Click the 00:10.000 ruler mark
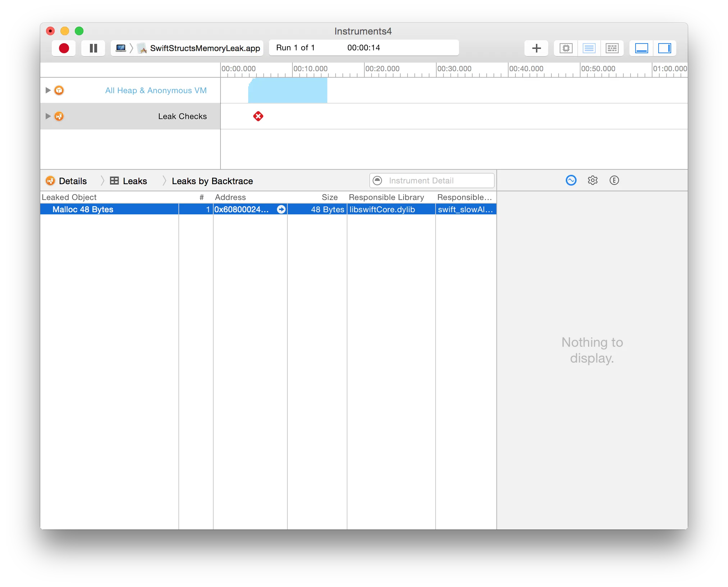Image resolution: width=728 pixels, height=587 pixels. 310,69
